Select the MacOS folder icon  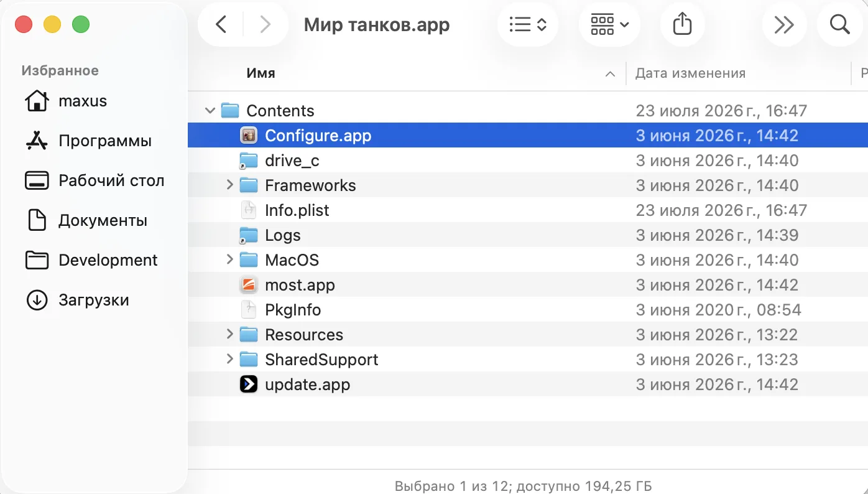(249, 260)
